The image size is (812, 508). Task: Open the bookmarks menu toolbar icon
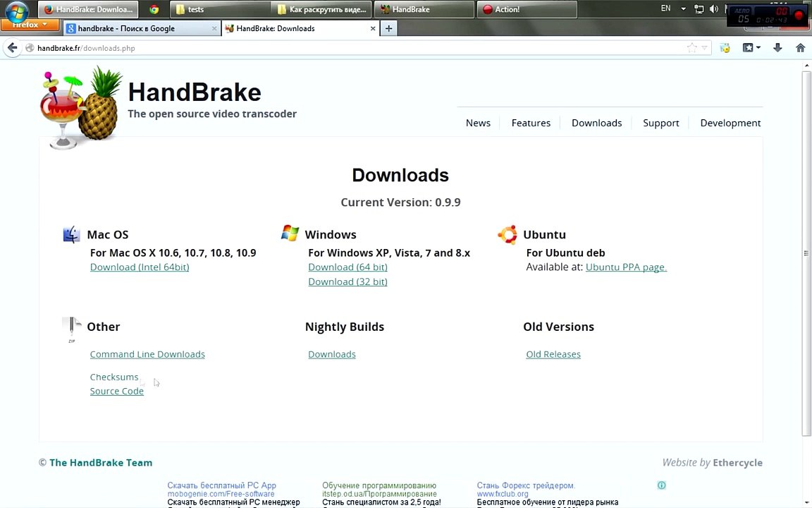click(751, 48)
